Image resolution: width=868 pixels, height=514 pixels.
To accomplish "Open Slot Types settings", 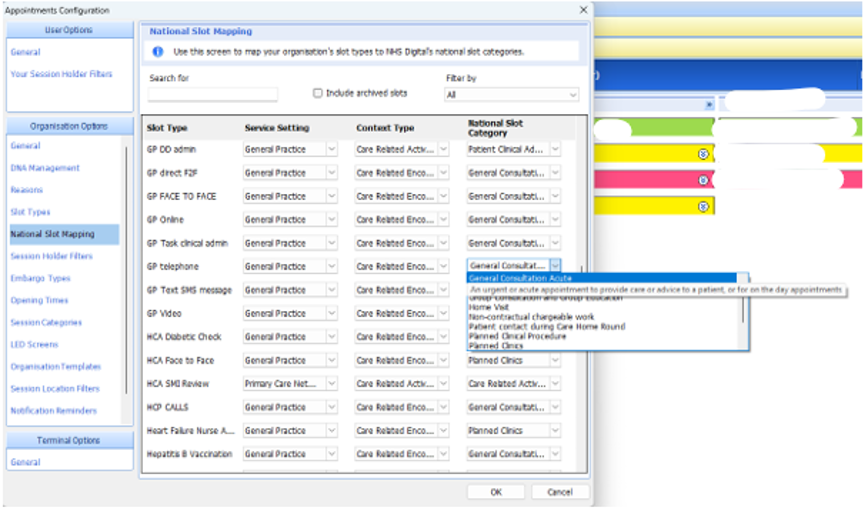I will point(30,212).
